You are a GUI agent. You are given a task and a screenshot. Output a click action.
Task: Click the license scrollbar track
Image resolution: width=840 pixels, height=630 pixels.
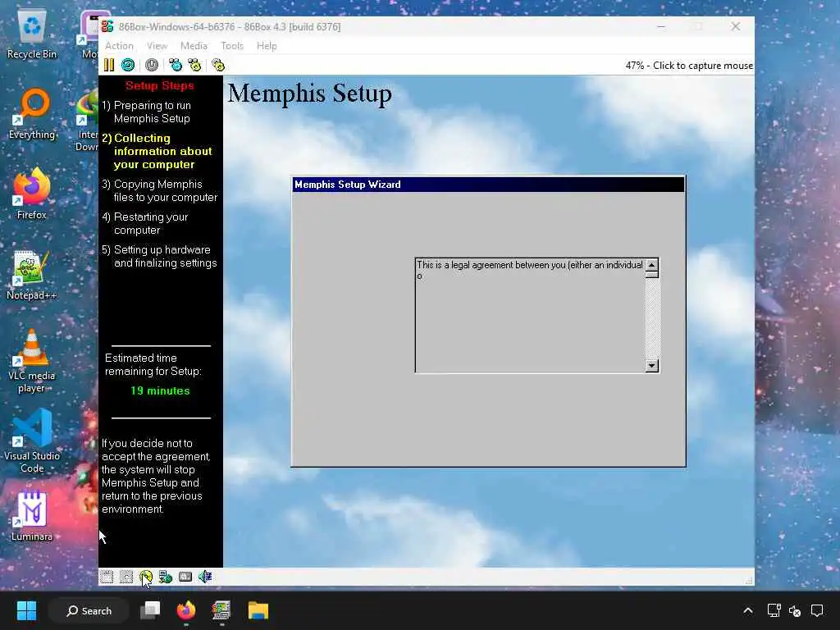pos(651,318)
